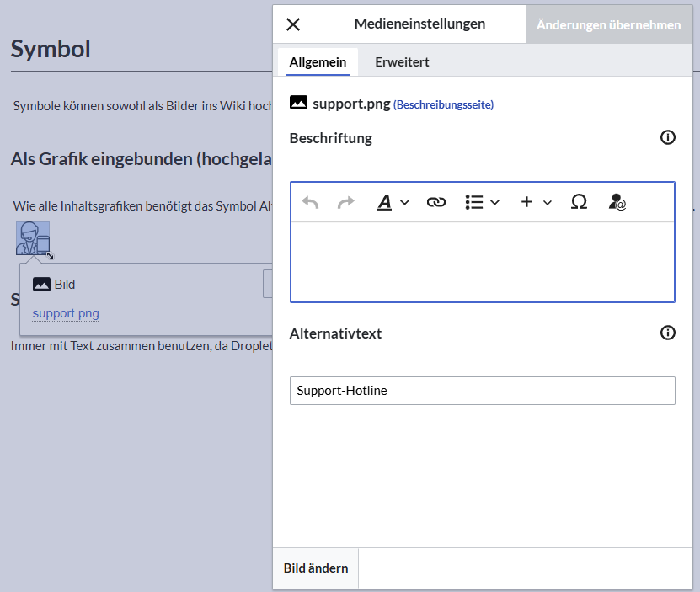This screenshot has width=700, height=592.
Task: Open the plus insert menu
Action: (x=536, y=202)
